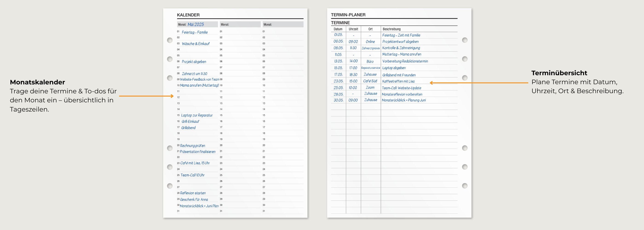Click the 'Monatskalender' heading
Image resolution: width=644 pixels, height=230 pixels.
tap(37, 82)
